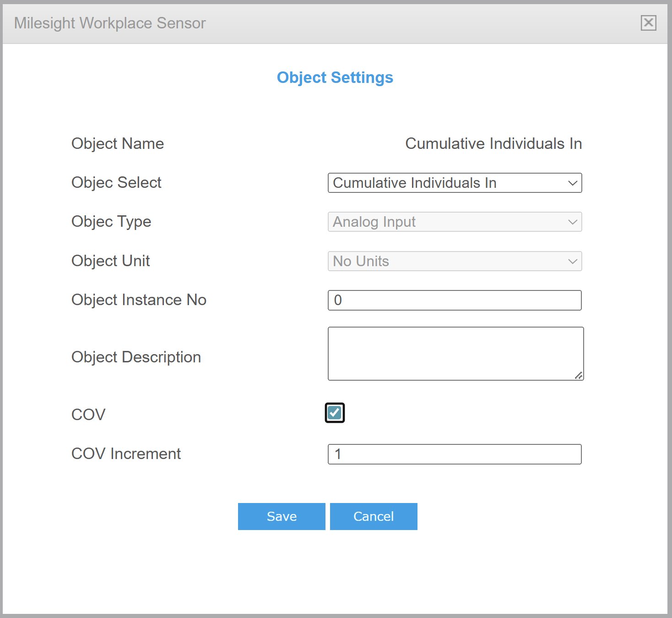Expand the Analog Input type dropdown

pos(455,222)
